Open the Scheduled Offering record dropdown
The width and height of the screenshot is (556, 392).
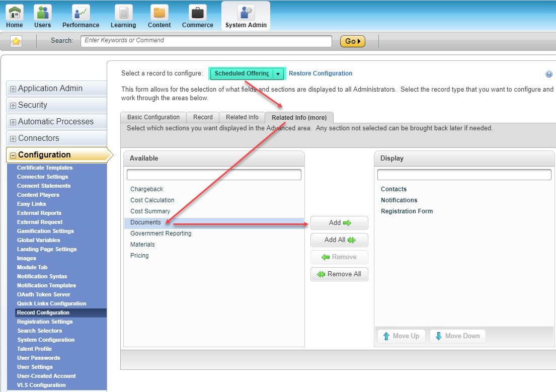tap(247, 73)
